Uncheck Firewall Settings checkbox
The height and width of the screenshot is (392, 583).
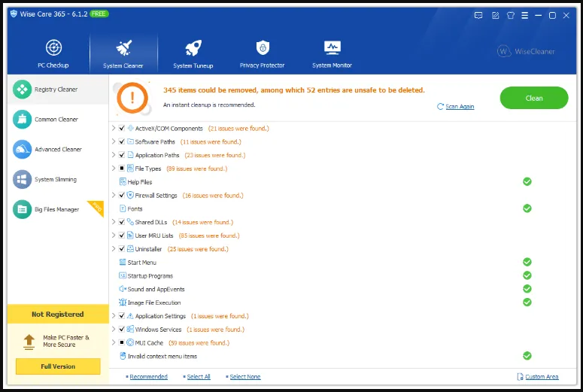pos(122,196)
